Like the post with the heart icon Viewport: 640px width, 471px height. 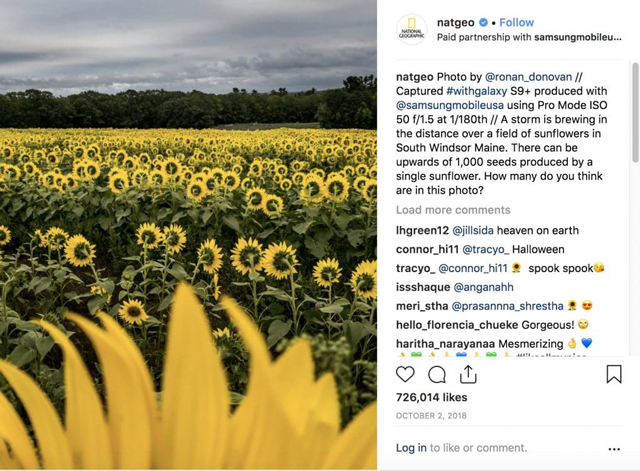click(x=405, y=374)
